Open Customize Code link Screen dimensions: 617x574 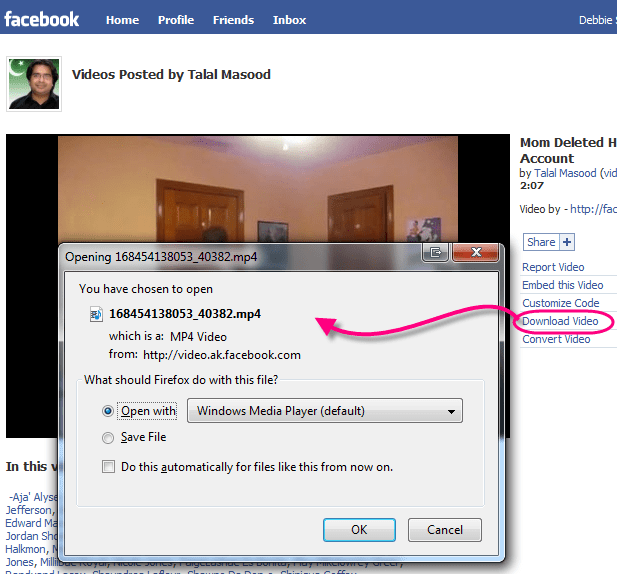560,303
